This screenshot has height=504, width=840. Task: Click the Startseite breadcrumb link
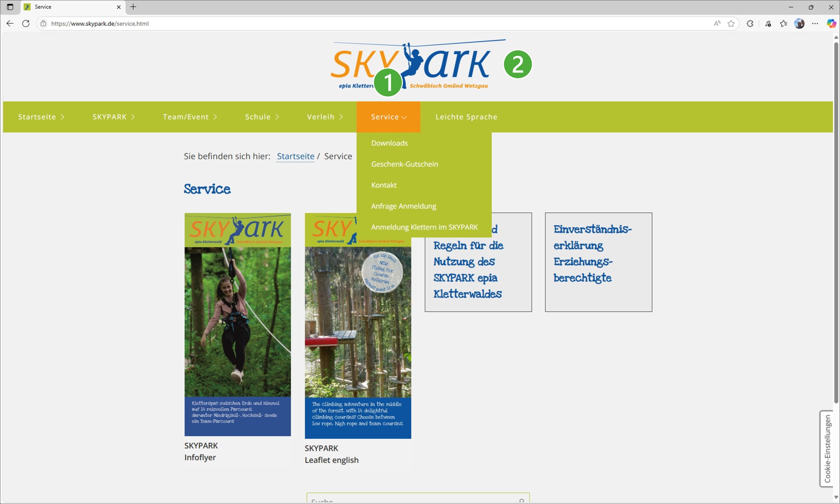(295, 156)
